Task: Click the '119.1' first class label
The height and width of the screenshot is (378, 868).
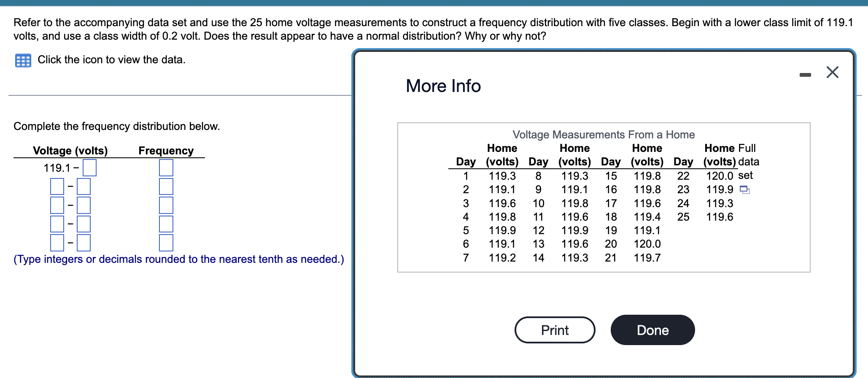Action: pyautogui.click(x=57, y=168)
